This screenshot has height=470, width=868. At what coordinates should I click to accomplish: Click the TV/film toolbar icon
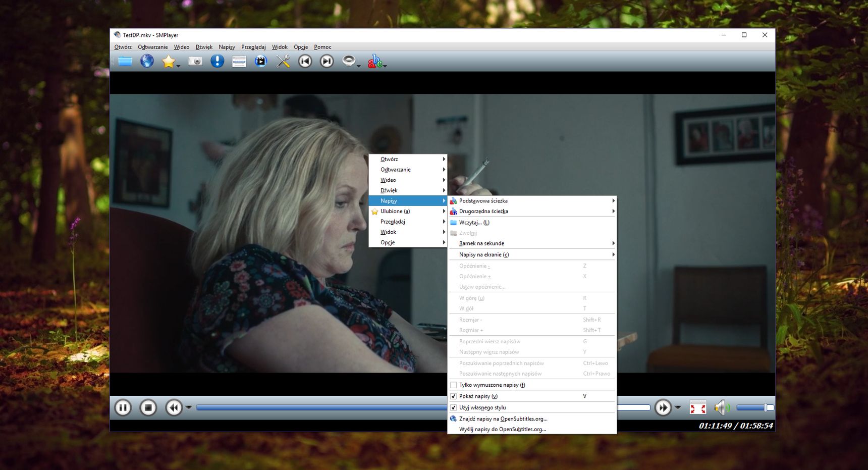click(261, 62)
